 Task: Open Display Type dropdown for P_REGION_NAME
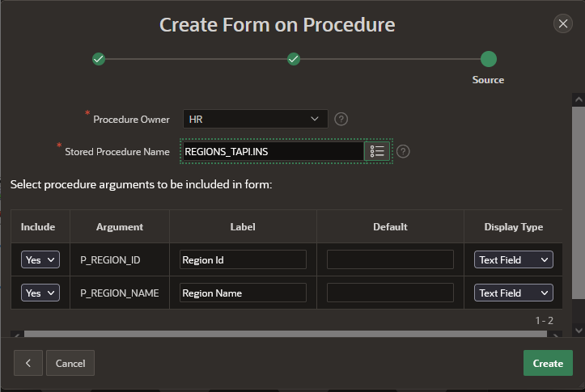tap(513, 293)
